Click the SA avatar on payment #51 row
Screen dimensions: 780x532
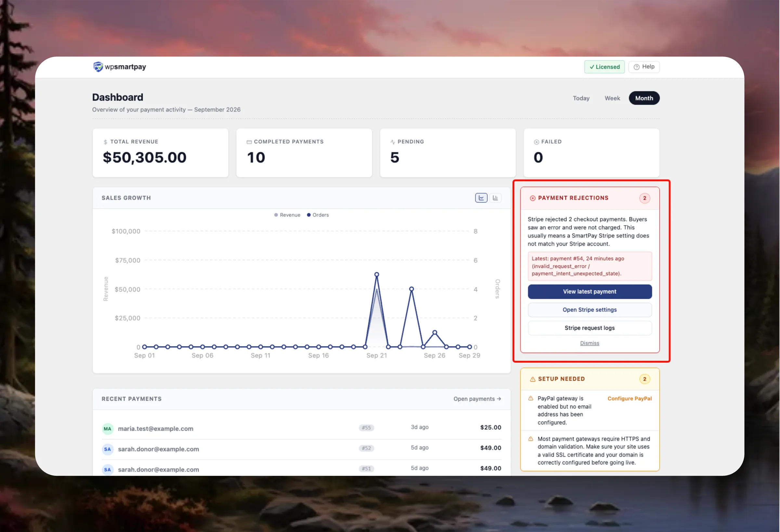pyautogui.click(x=107, y=470)
